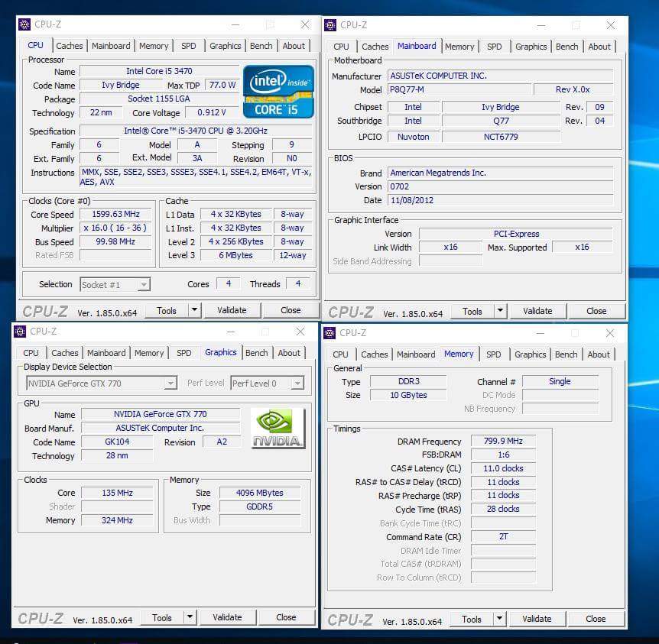The width and height of the screenshot is (659, 644).
Task: Click the Command Rate value 2T
Action: 504,537
